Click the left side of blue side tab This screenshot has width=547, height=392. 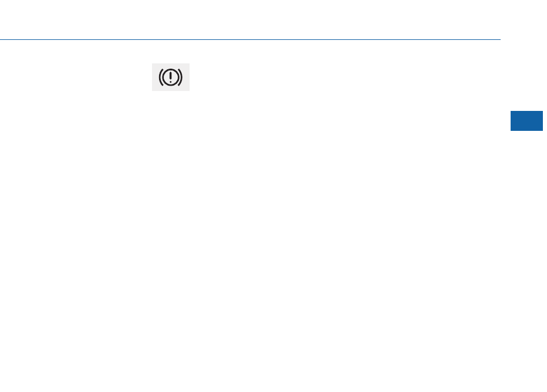(513, 121)
